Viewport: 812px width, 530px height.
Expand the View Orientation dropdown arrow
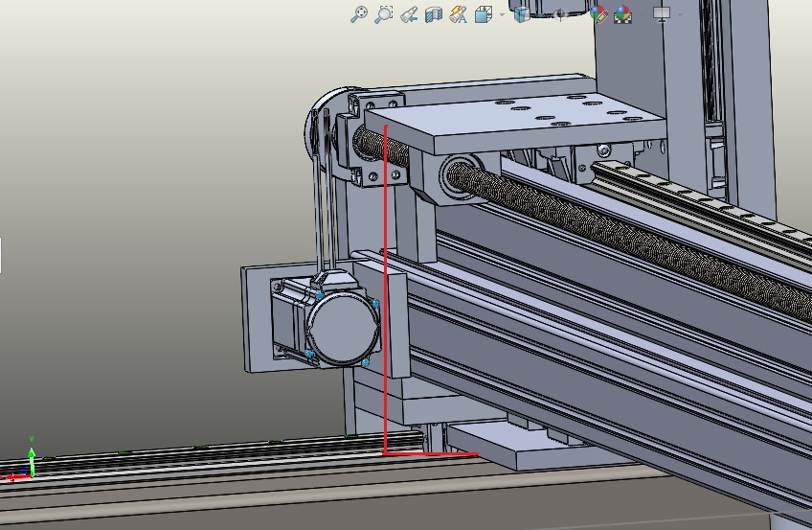pyautogui.click(x=501, y=15)
